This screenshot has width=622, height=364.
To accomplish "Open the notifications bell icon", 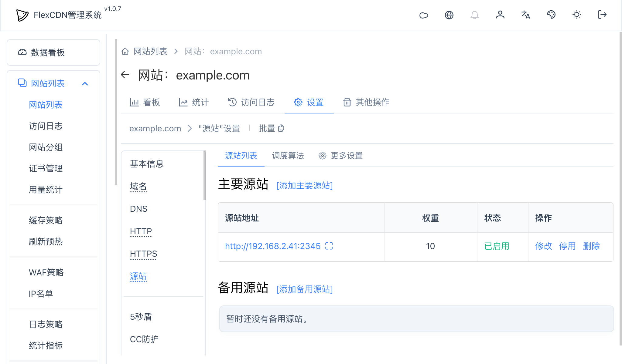I will pyautogui.click(x=475, y=15).
